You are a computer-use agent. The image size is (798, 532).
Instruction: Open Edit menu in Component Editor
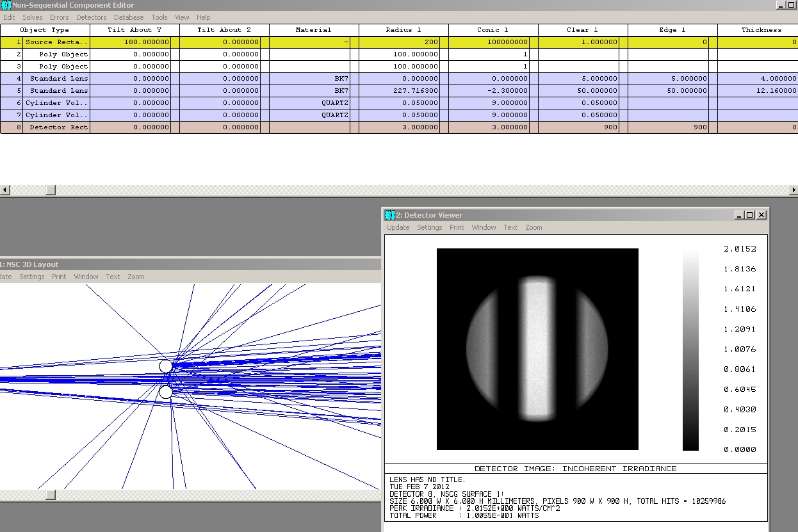pos(9,17)
